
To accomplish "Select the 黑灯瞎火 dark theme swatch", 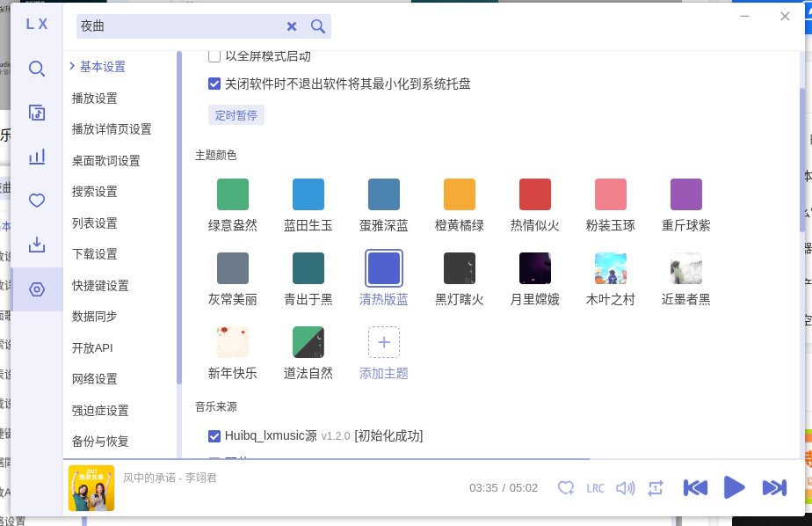I will click(460, 268).
